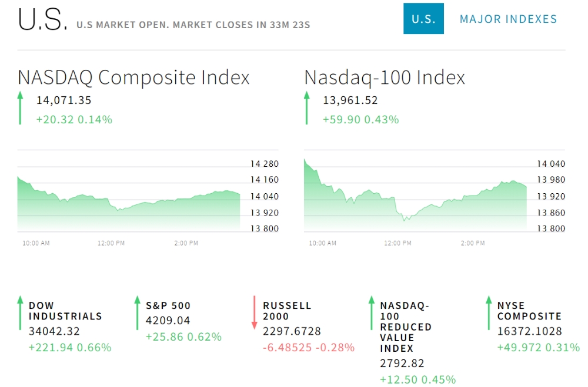The height and width of the screenshot is (387, 588).
Task: Click the Russell 2000 red down arrow
Action: click(254, 312)
